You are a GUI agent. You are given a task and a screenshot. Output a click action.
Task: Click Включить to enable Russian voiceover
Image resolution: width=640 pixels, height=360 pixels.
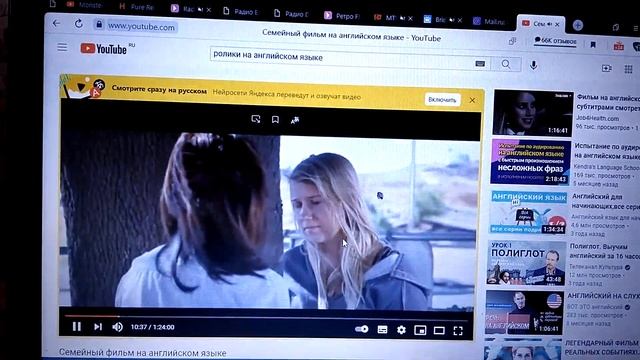pyautogui.click(x=442, y=100)
